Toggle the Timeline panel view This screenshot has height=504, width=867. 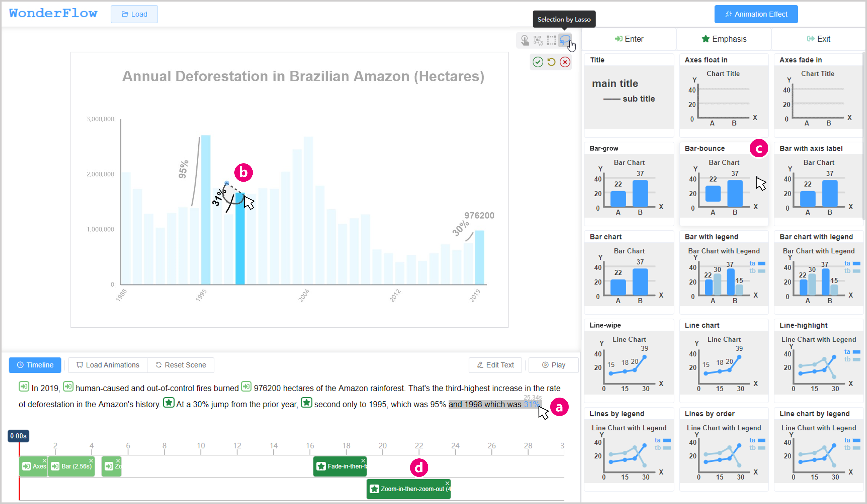pyautogui.click(x=35, y=365)
